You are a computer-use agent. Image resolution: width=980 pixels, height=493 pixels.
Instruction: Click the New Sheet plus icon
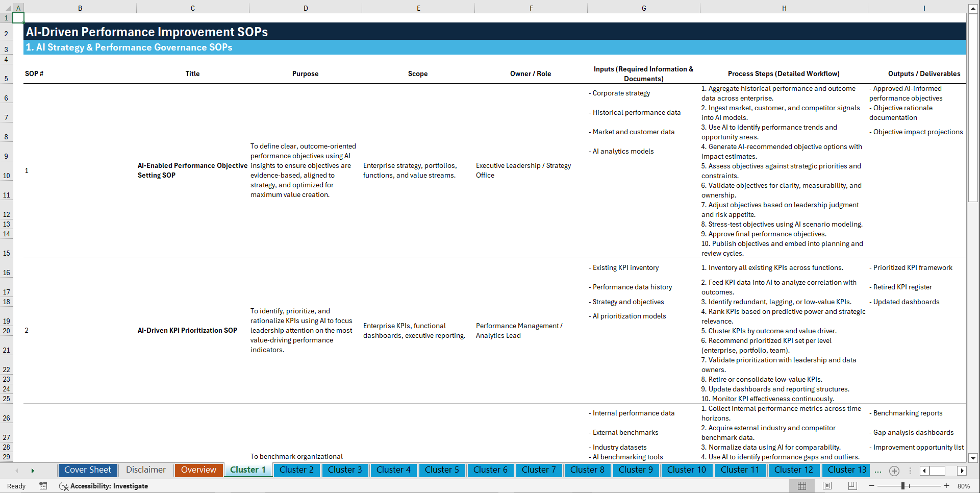[894, 471]
